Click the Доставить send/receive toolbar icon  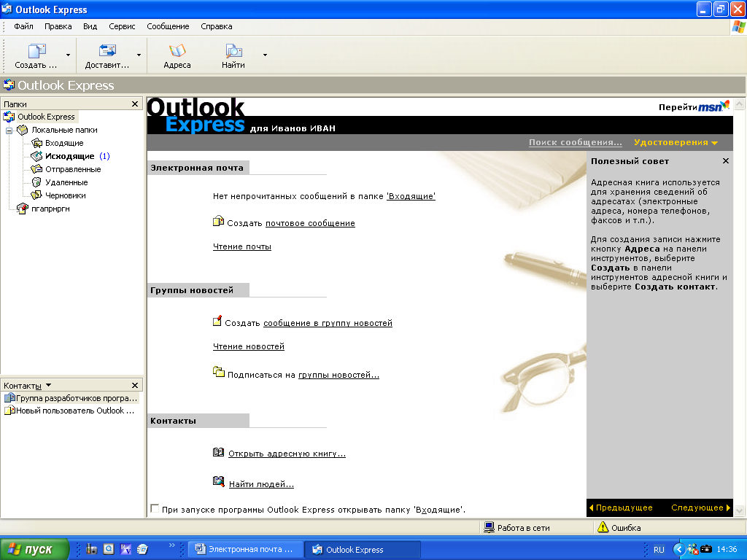(x=107, y=50)
